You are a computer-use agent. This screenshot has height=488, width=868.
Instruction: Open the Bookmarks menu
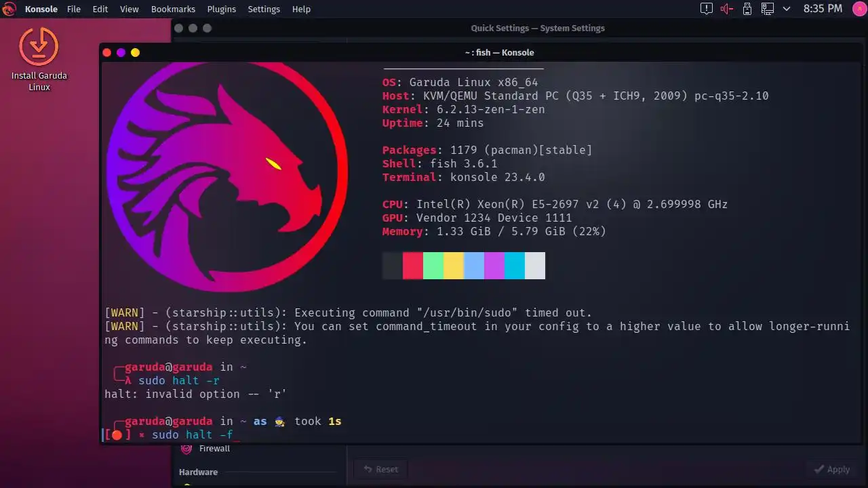pos(173,9)
